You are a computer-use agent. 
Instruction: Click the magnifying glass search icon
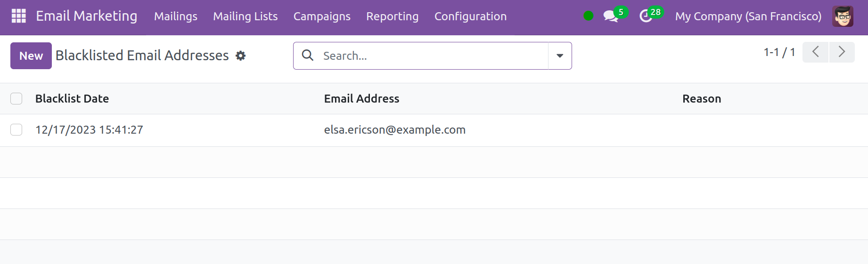[308, 56]
